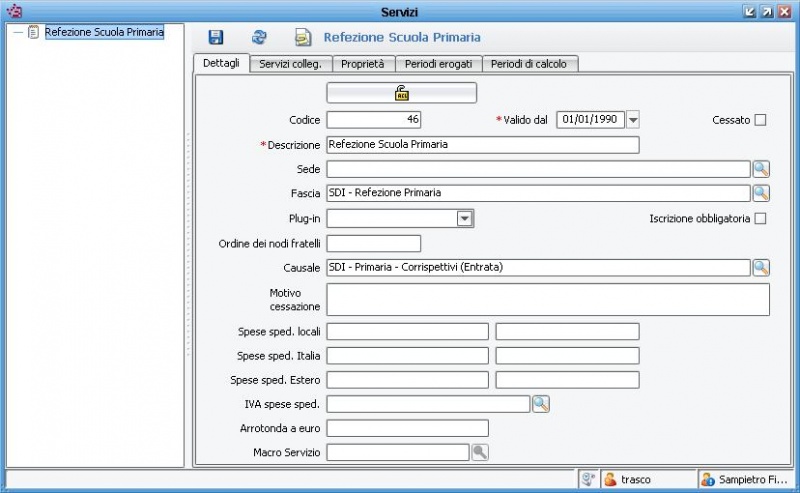Click the floppy disk save icon
Image resolution: width=800 pixels, height=493 pixels.
tap(215, 37)
